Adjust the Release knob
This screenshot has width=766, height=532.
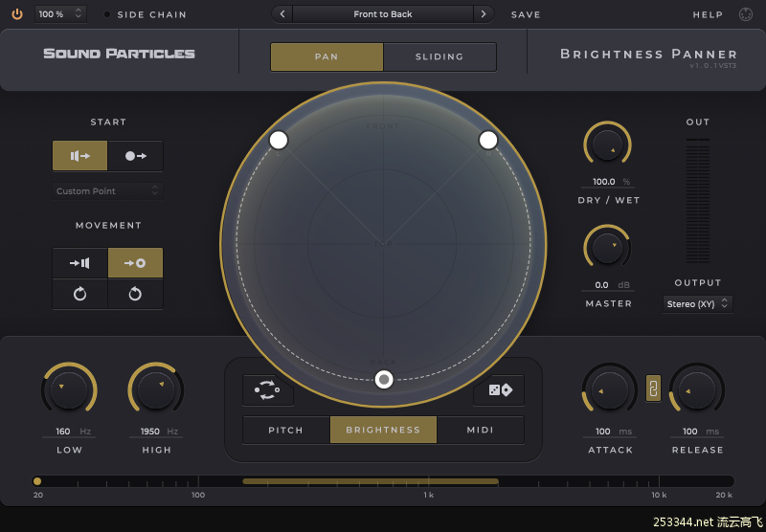[x=697, y=390]
